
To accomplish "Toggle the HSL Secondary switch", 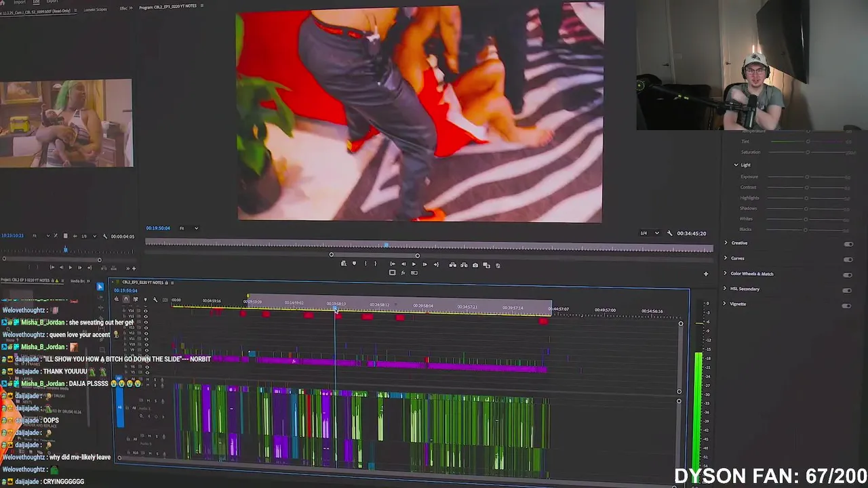I will coord(847,290).
